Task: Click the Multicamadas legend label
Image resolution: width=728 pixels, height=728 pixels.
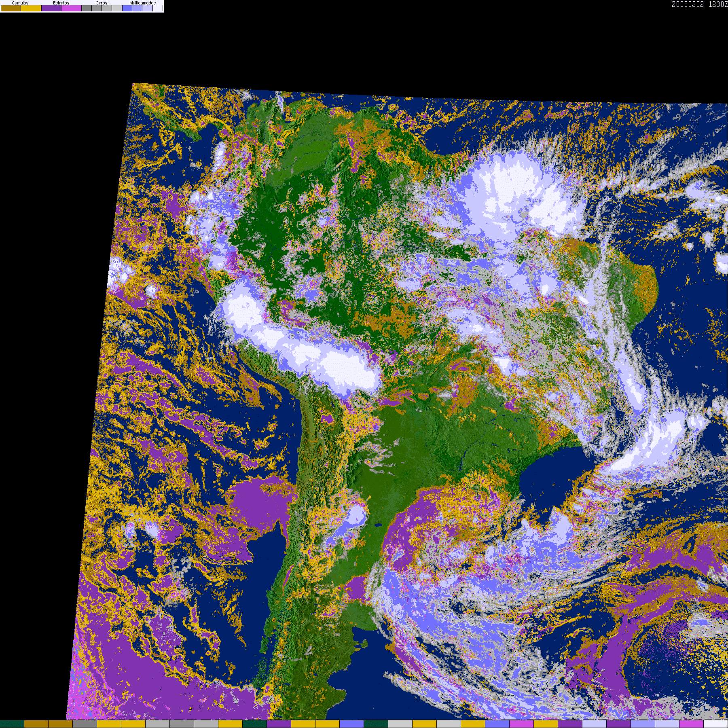Action: click(x=142, y=3)
